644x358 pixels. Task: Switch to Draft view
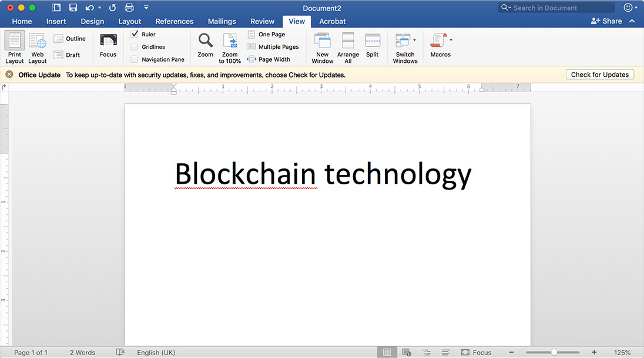69,55
